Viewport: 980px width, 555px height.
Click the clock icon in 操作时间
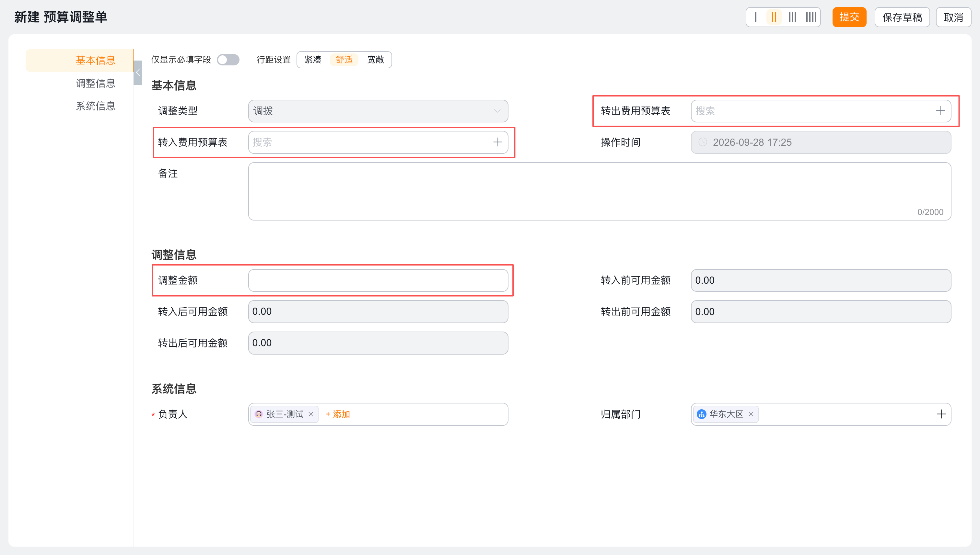703,142
